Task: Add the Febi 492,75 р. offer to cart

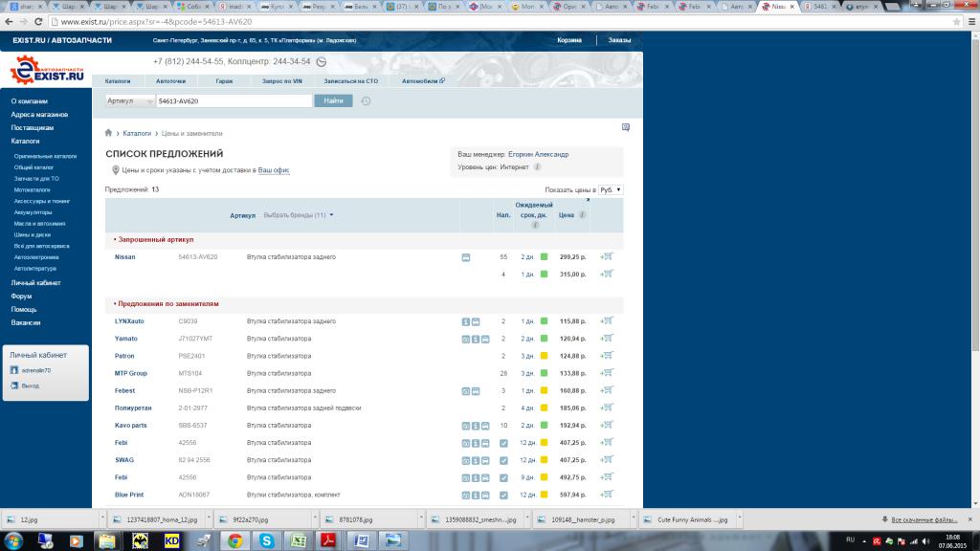Action: pos(606,477)
